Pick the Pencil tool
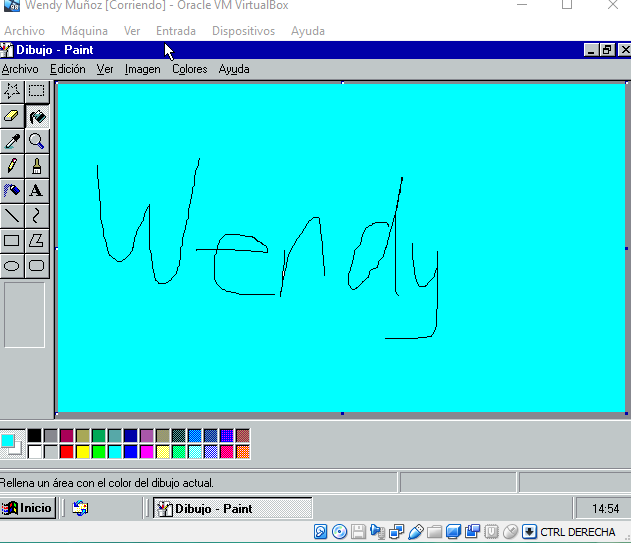631x543 pixels. point(12,165)
